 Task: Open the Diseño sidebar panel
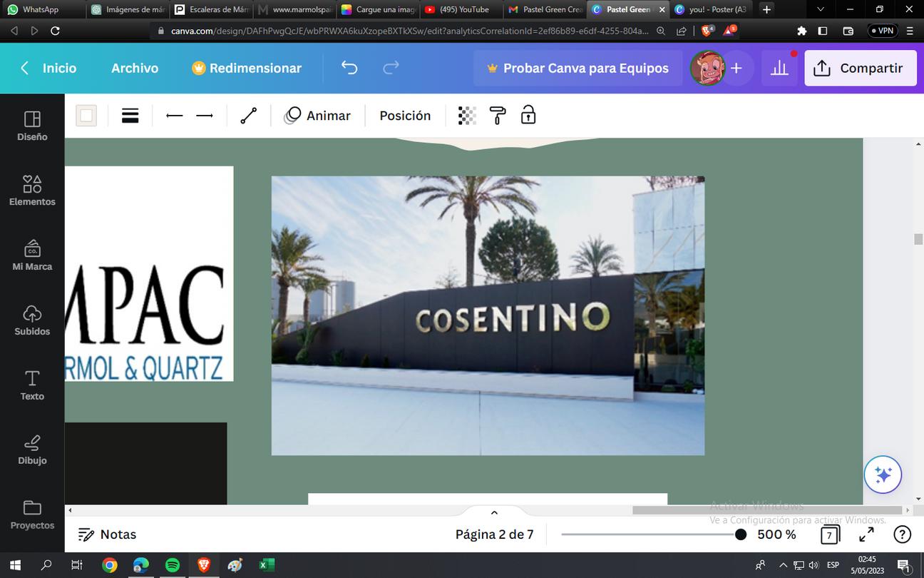(x=32, y=126)
